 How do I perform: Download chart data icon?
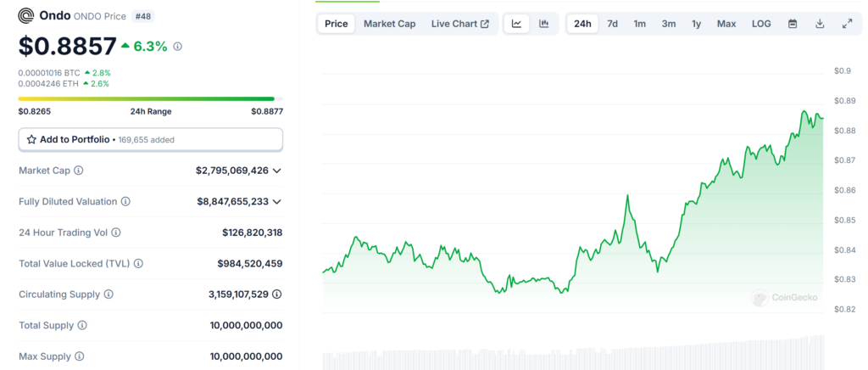(x=820, y=24)
